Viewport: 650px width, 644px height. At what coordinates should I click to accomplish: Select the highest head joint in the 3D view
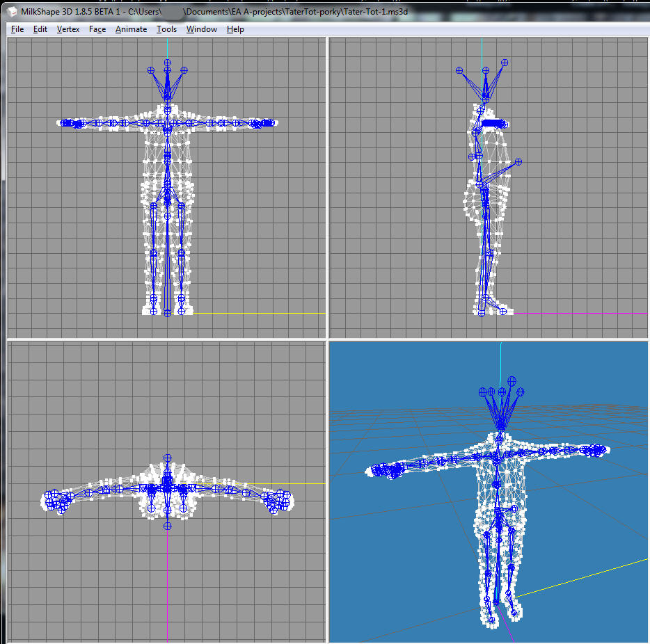tap(512, 380)
